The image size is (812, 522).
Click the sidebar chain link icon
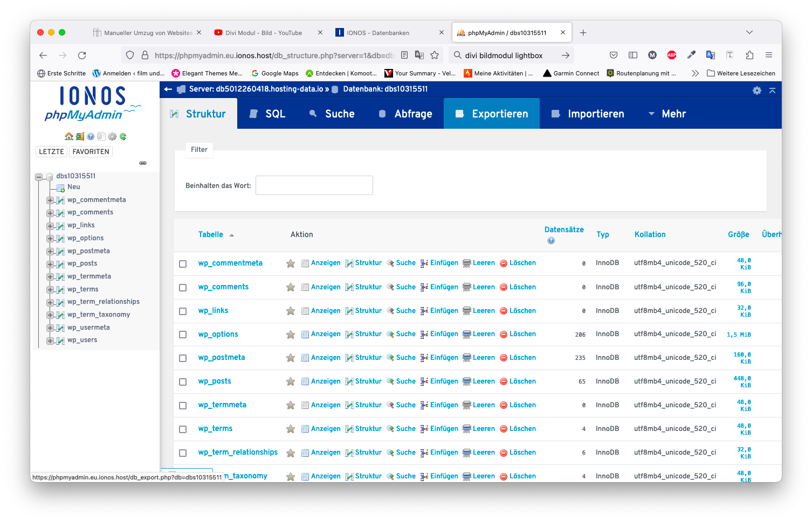[x=143, y=163]
